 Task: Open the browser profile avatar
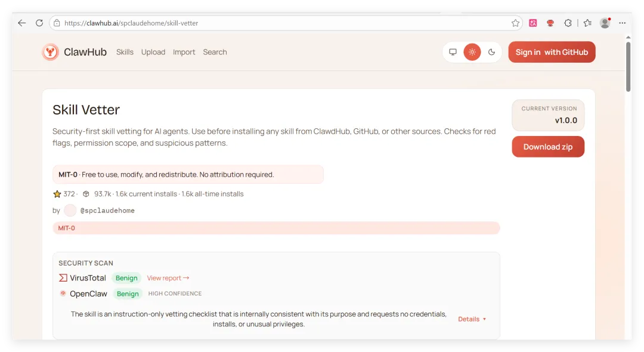coord(605,23)
